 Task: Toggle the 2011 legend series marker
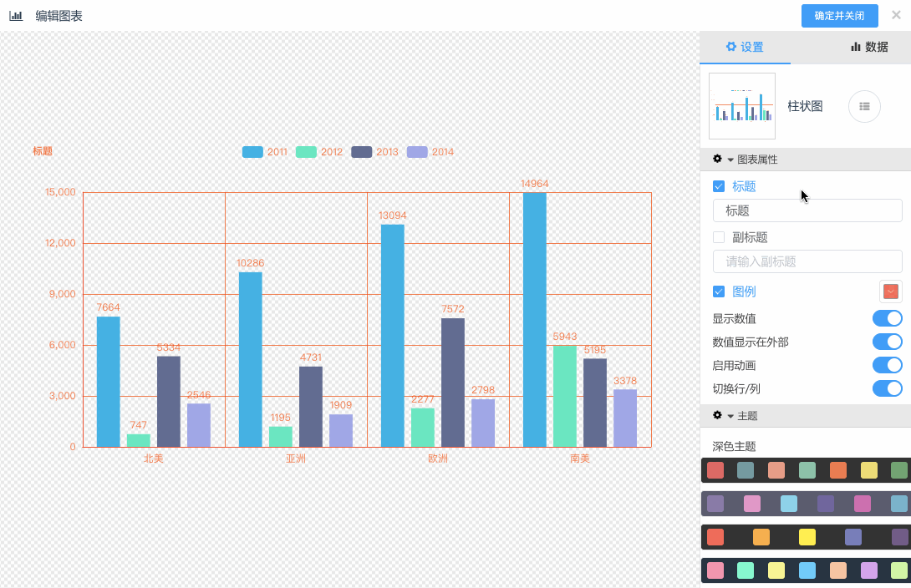pyautogui.click(x=252, y=152)
